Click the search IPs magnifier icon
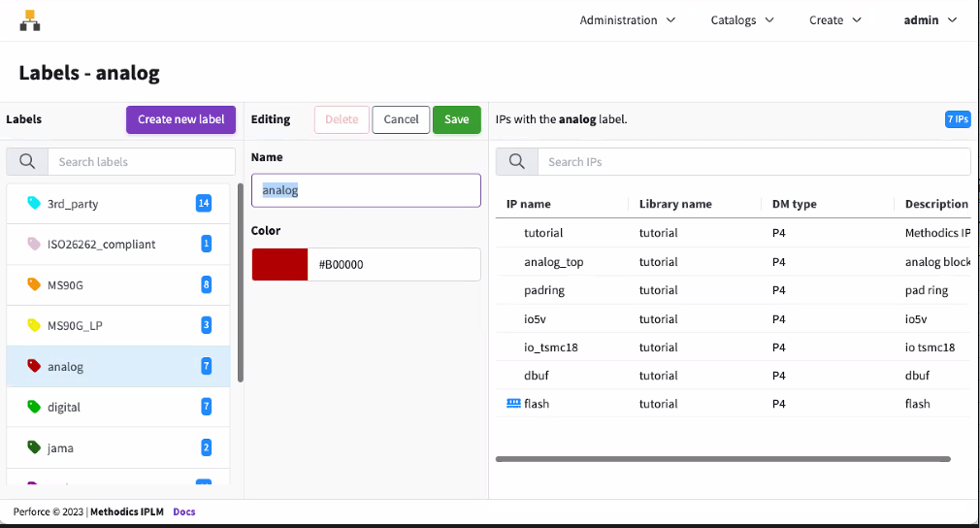Screen dimensions: 980x528 click(x=517, y=162)
